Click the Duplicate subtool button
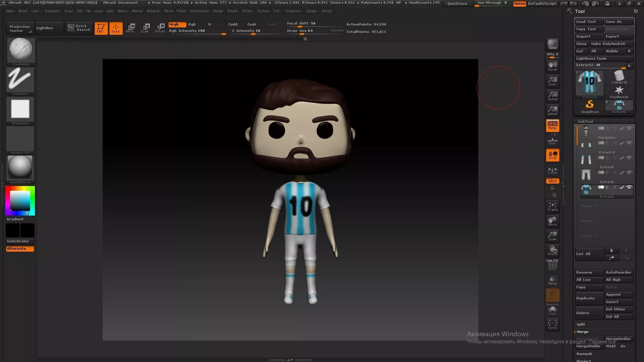Viewport: 644px width, 362px height. [589, 298]
